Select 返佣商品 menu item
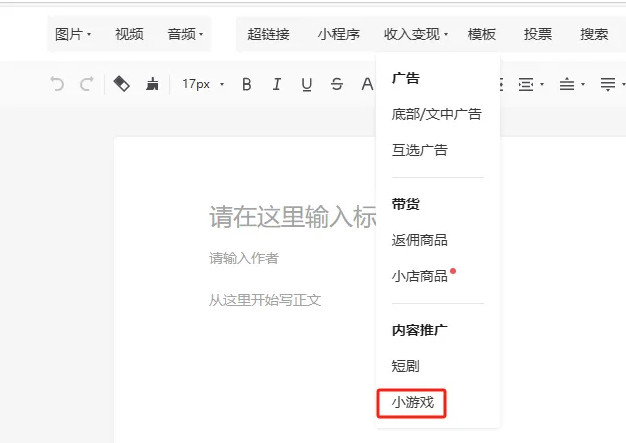 [x=420, y=240]
